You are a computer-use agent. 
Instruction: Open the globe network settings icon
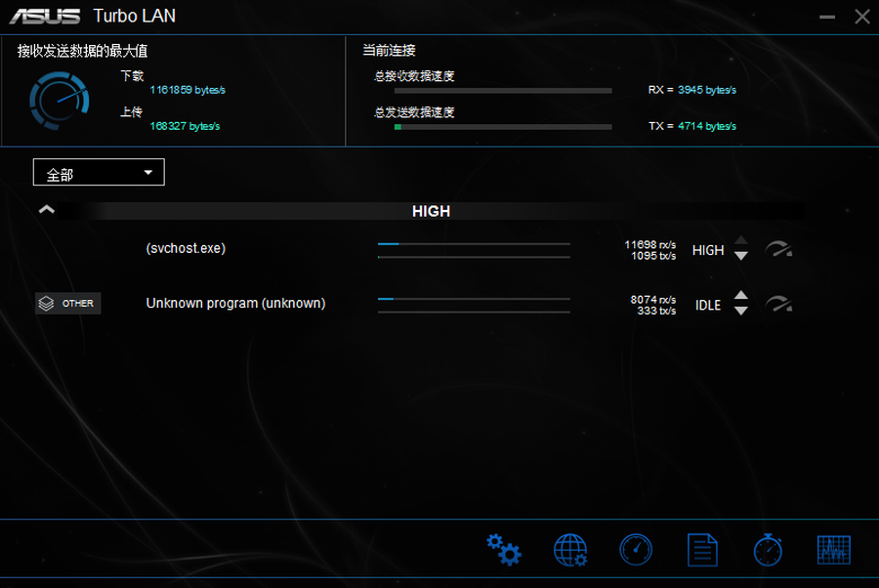click(x=570, y=550)
